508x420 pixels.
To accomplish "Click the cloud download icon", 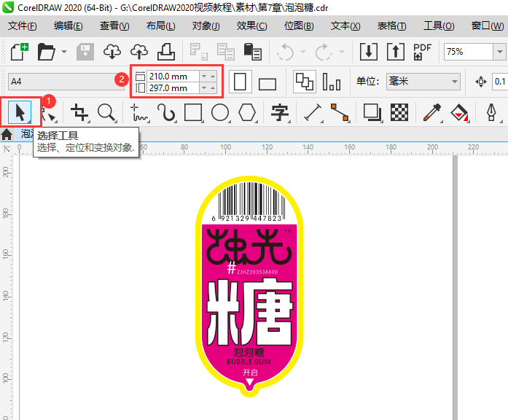I will click(112, 52).
